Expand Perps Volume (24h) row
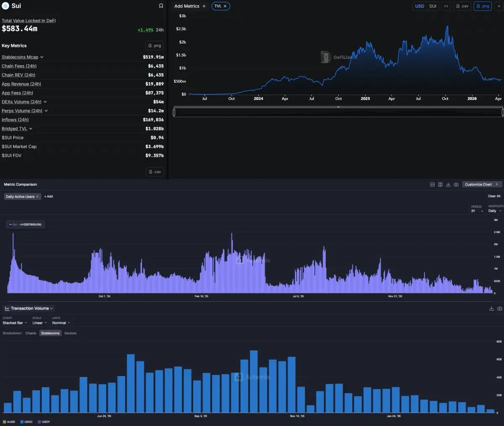Viewport: 504px width, 426px height. 46,111
